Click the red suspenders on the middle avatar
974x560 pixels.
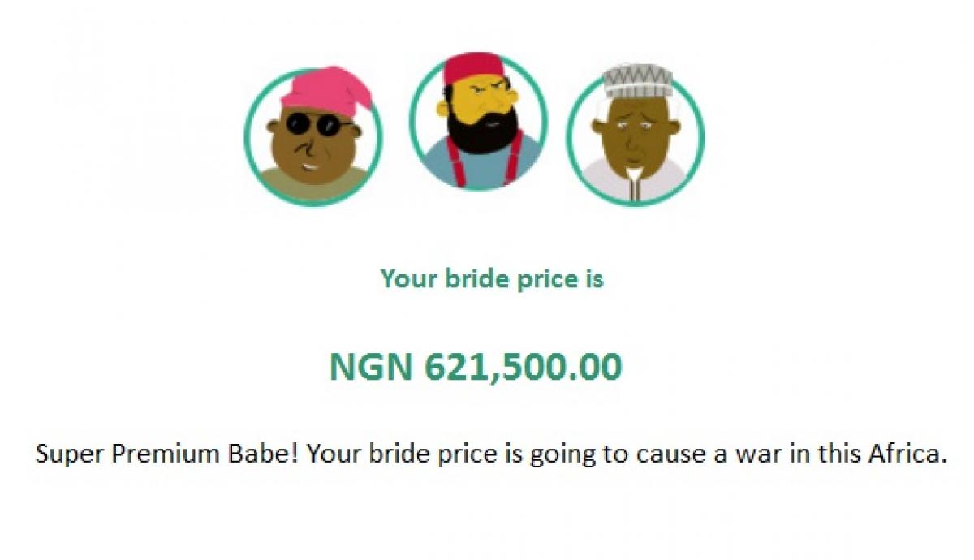(513, 167)
